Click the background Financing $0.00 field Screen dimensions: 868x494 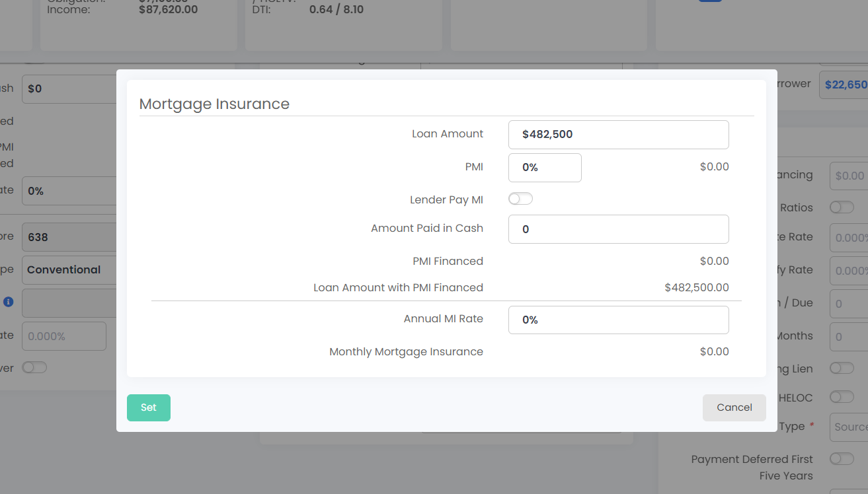coord(849,176)
